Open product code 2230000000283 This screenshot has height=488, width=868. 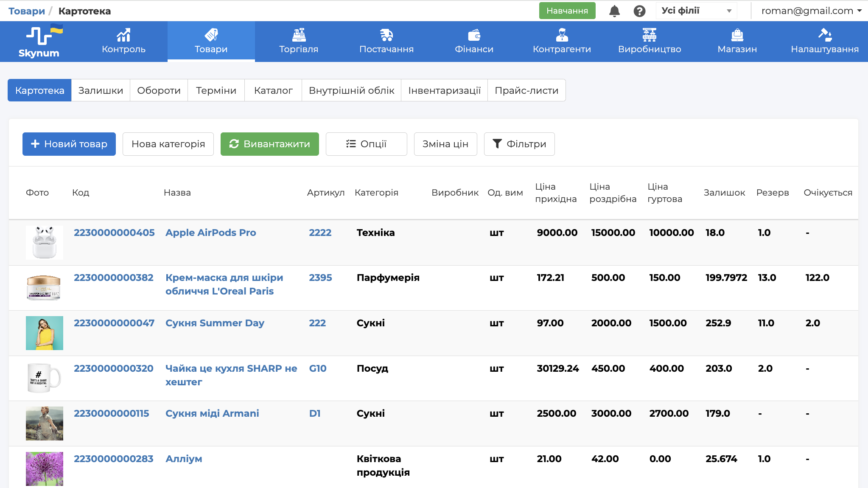pyautogui.click(x=114, y=459)
